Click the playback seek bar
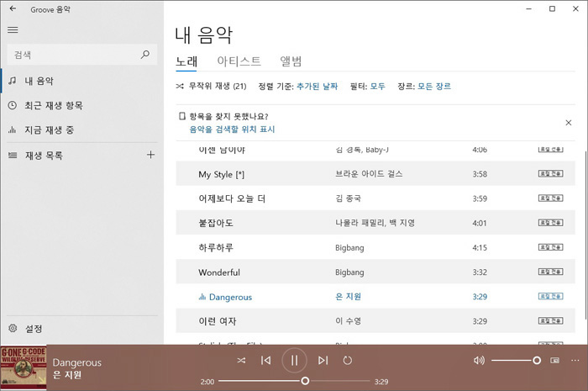The image size is (588, 391). pyautogui.click(x=294, y=381)
